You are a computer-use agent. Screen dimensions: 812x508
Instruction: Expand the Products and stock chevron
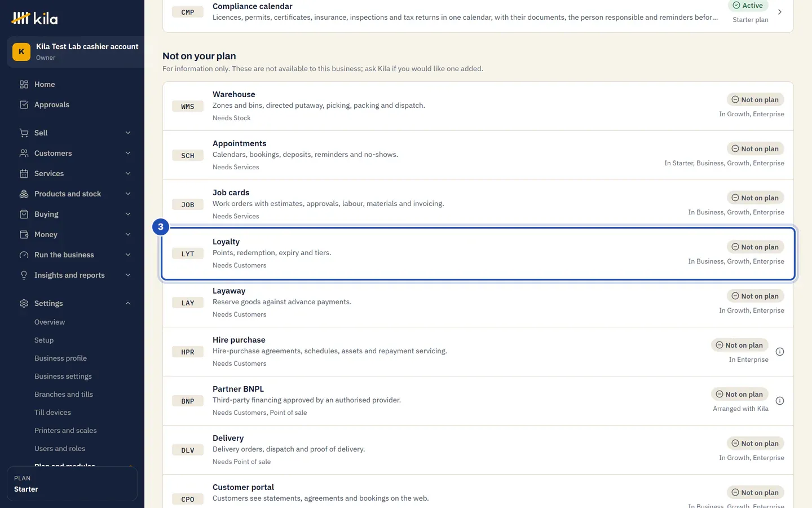click(x=128, y=194)
